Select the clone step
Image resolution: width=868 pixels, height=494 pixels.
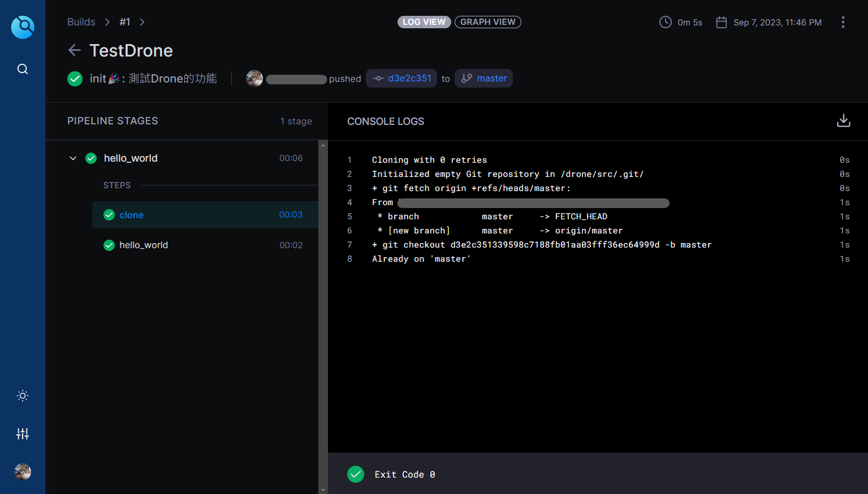[205, 215]
